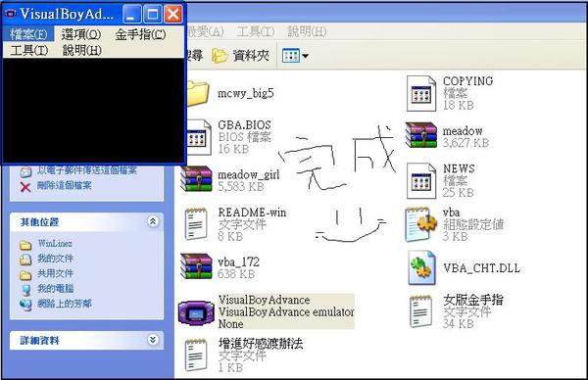Open Explorer's 工具(T) menu behind the emulator
The height and width of the screenshot is (380, 588).
click(256, 31)
